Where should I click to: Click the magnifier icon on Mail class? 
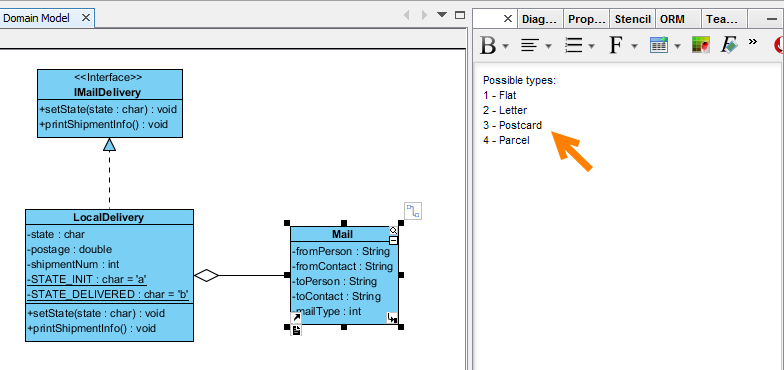(x=394, y=230)
